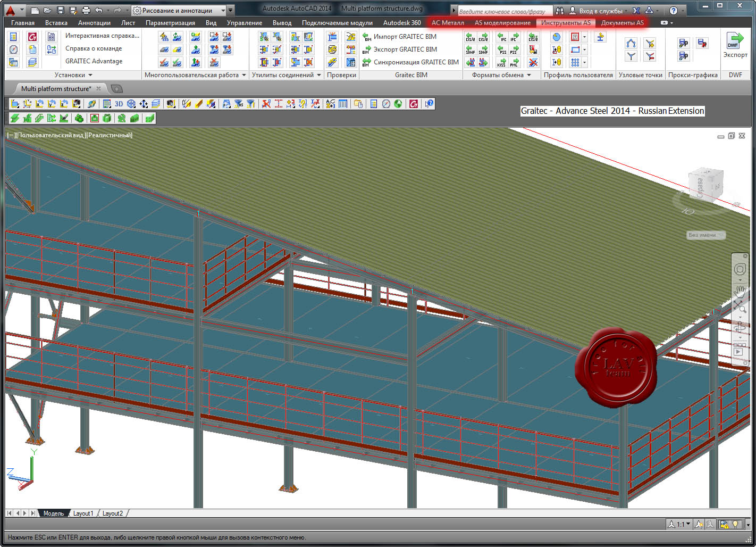Click the CIS/2 import icon with green left arrow

click(x=471, y=37)
